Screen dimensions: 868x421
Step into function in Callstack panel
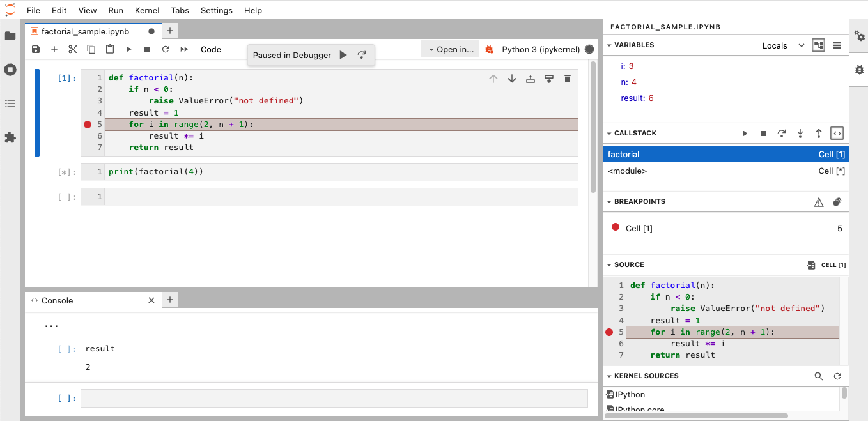pos(800,134)
